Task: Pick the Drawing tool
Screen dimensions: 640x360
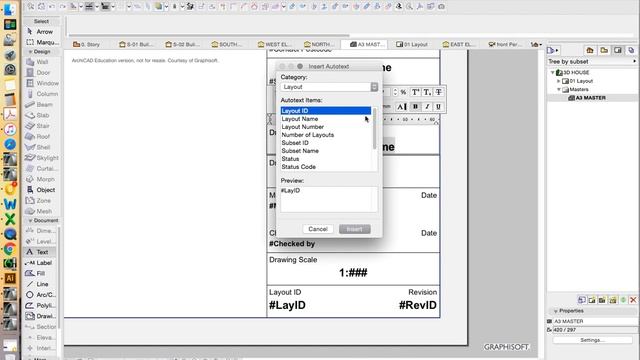Action: coord(41,316)
